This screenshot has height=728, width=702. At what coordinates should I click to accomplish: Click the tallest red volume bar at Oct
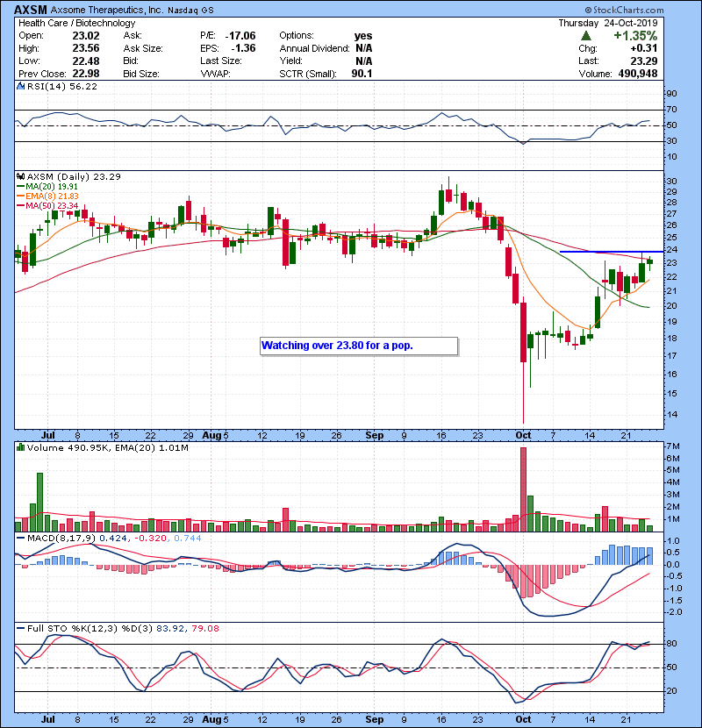coord(524,489)
